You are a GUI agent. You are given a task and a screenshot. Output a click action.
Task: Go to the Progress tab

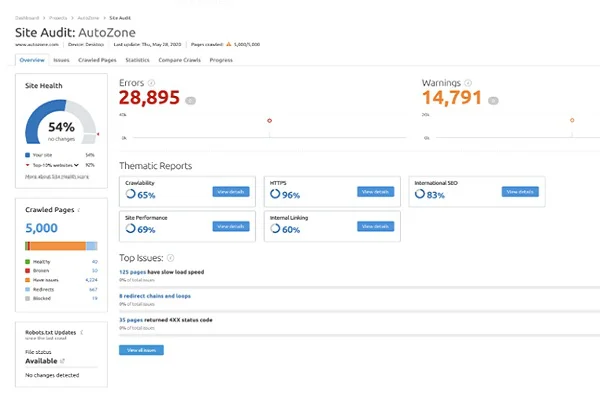(x=221, y=60)
